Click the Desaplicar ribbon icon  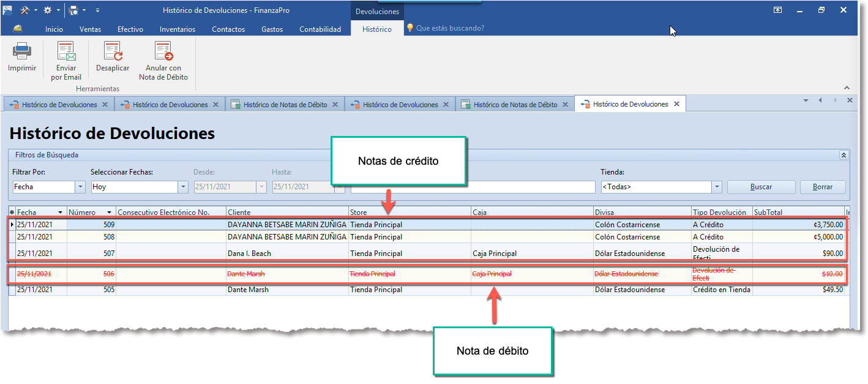[x=113, y=51]
